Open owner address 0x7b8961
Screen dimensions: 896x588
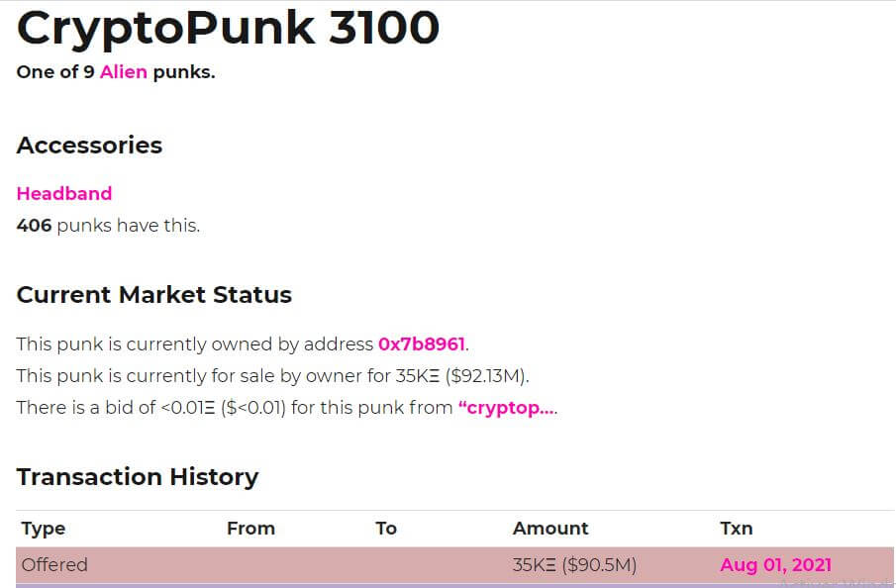coord(420,343)
